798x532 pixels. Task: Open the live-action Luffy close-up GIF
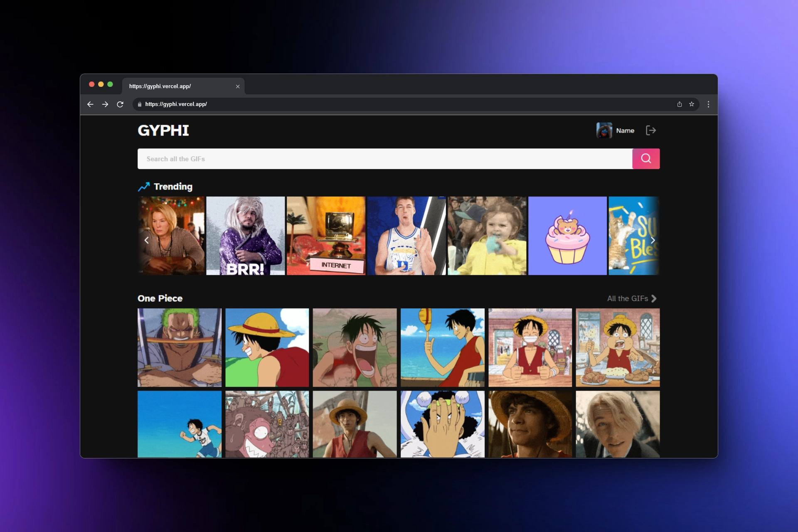[x=530, y=424]
